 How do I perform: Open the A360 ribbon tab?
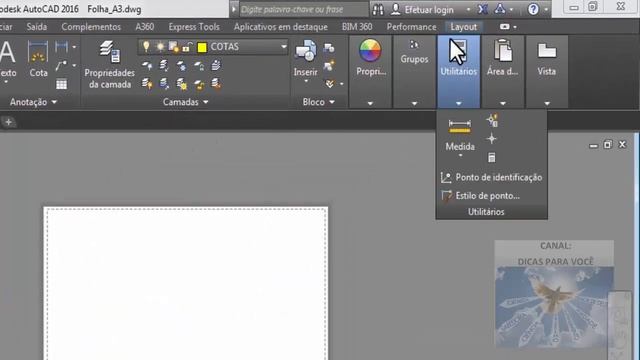click(x=145, y=27)
